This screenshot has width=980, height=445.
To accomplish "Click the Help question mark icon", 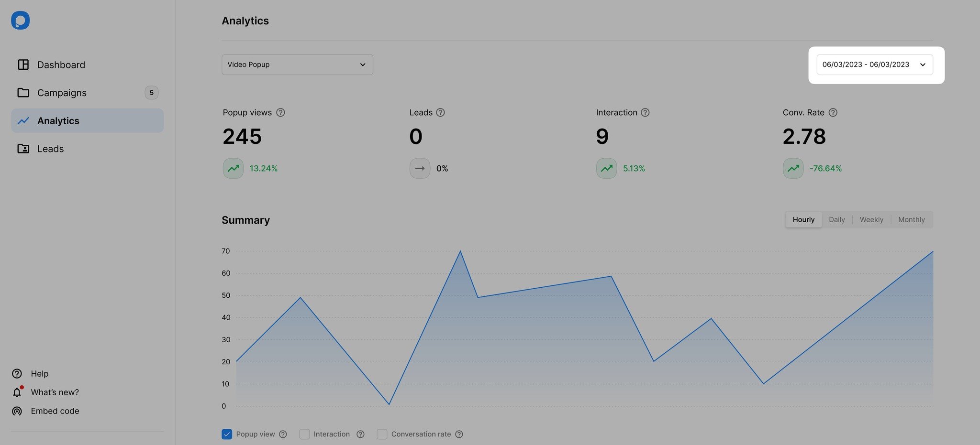I will 17,374.
